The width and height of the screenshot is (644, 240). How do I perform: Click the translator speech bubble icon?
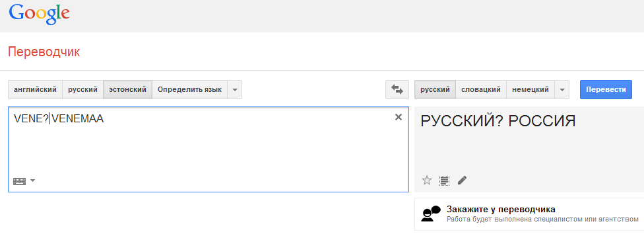(x=431, y=214)
